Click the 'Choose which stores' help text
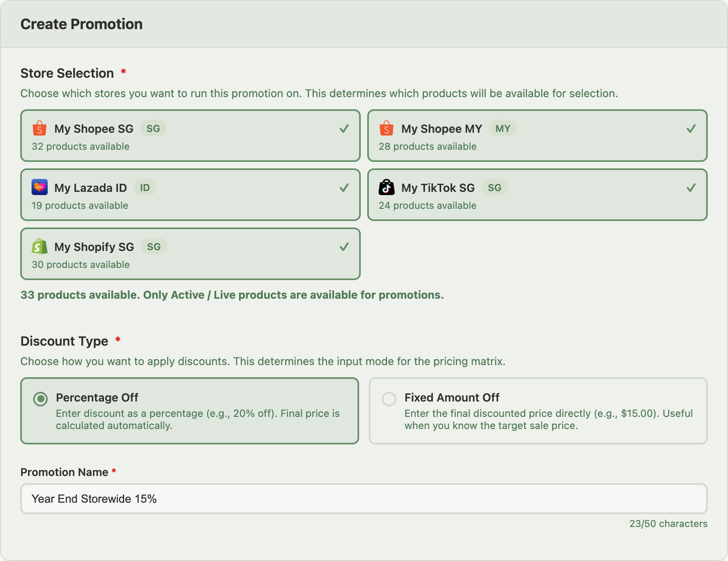 pyautogui.click(x=319, y=93)
